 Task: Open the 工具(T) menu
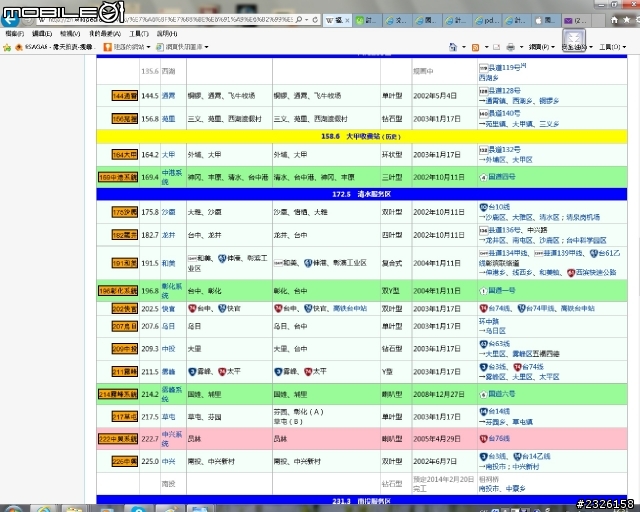coord(139,34)
